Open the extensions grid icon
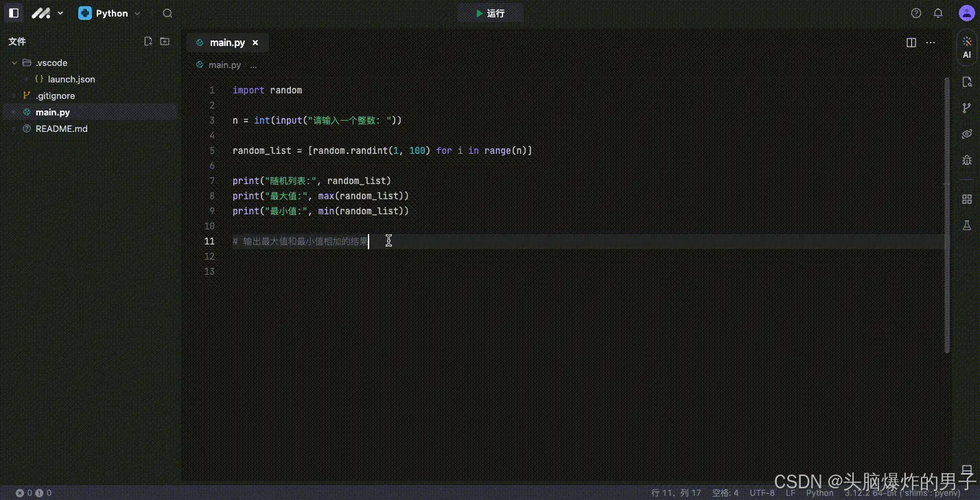 tap(967, 199)
